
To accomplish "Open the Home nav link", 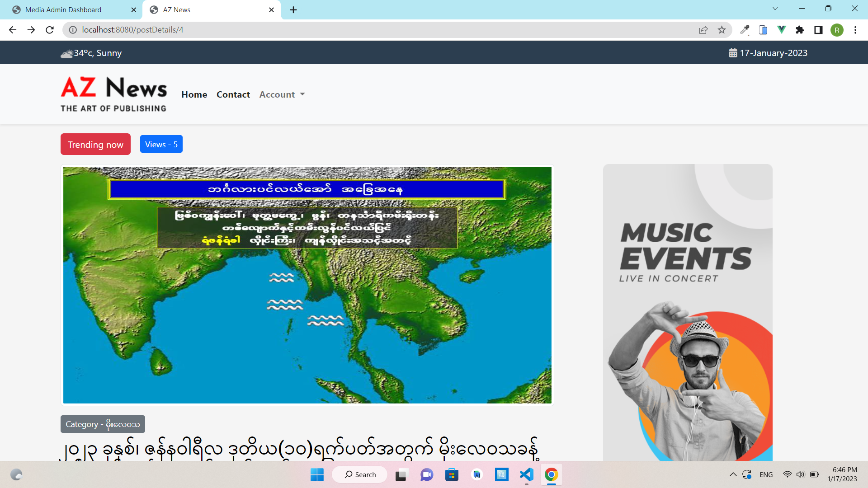I will point(194,94).
